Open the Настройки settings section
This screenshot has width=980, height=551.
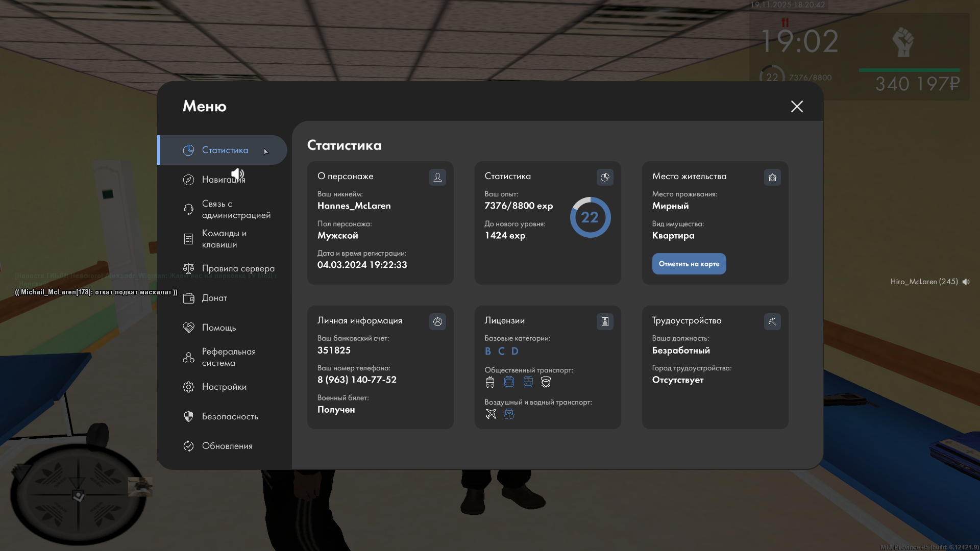[224, 387]
